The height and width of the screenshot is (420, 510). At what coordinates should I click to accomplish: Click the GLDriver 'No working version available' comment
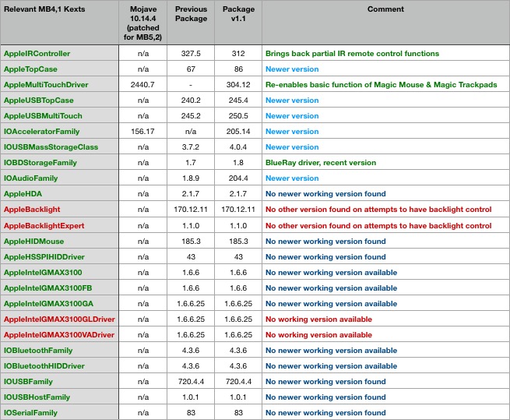point(318,319)
